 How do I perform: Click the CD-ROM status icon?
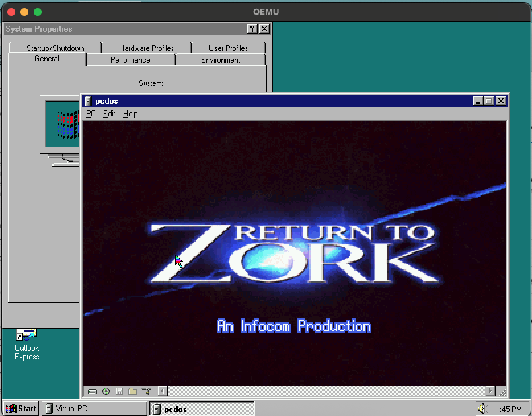106,391
